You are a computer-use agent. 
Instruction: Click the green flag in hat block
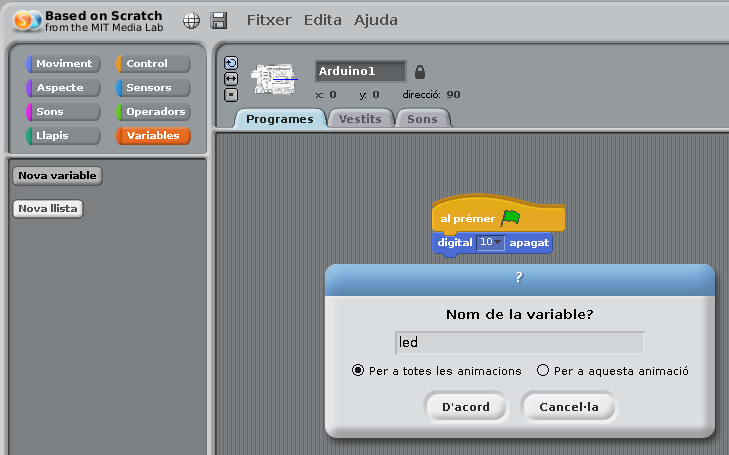510,218
